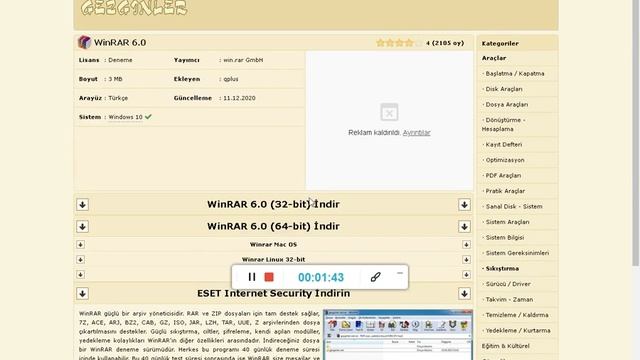Click publisher value win.rar GmbH
This screenshot has width=640, height=360.
pyautogui.click(x=243, y=60)
